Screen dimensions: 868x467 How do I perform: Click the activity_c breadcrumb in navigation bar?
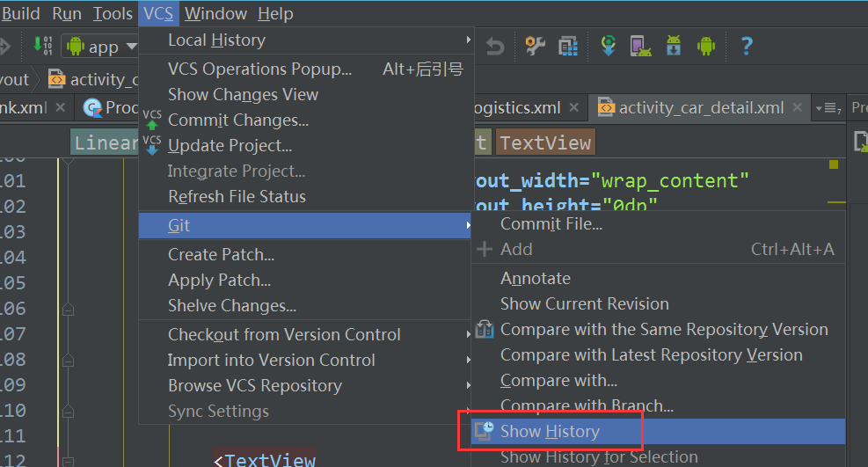pyautogui.click(x=93, y=80)
